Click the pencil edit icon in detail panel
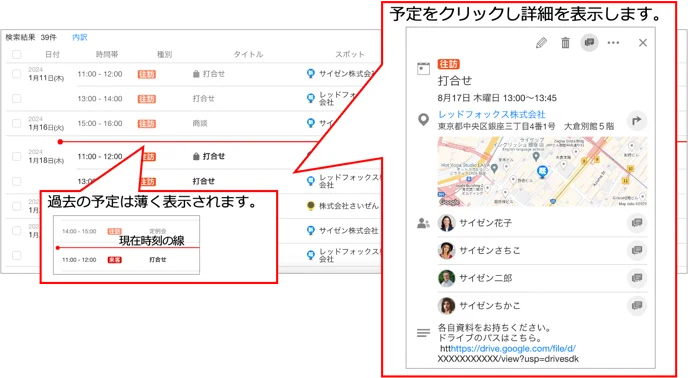 click(x=541, y=43)
